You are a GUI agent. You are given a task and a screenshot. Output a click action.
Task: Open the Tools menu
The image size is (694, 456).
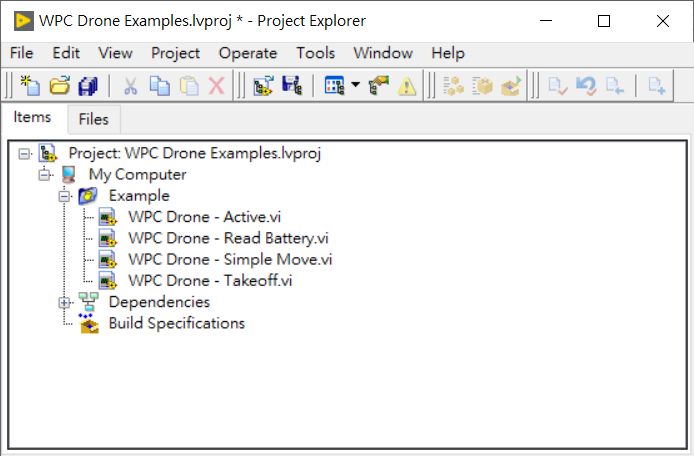315,53
